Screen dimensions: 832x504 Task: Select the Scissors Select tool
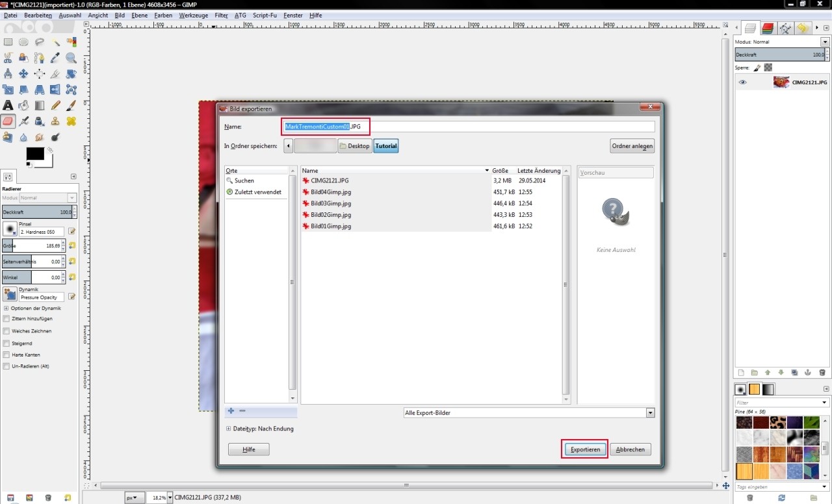tap(8, 58)
